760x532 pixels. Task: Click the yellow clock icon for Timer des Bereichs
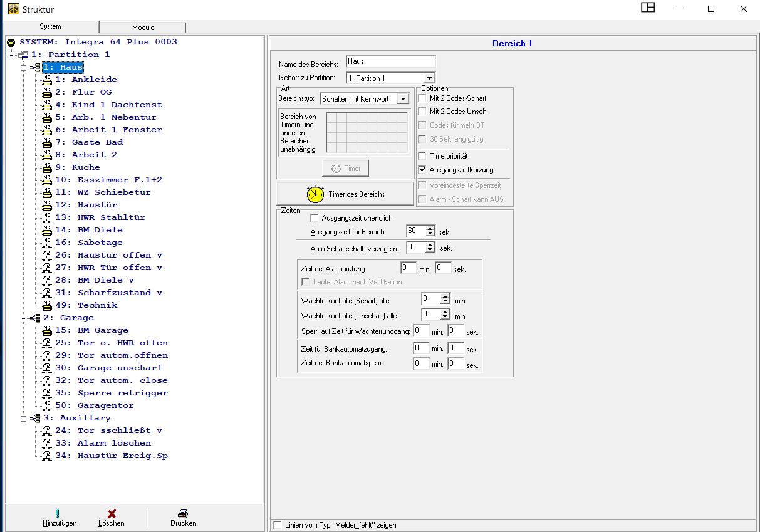(x=315, y=194)
